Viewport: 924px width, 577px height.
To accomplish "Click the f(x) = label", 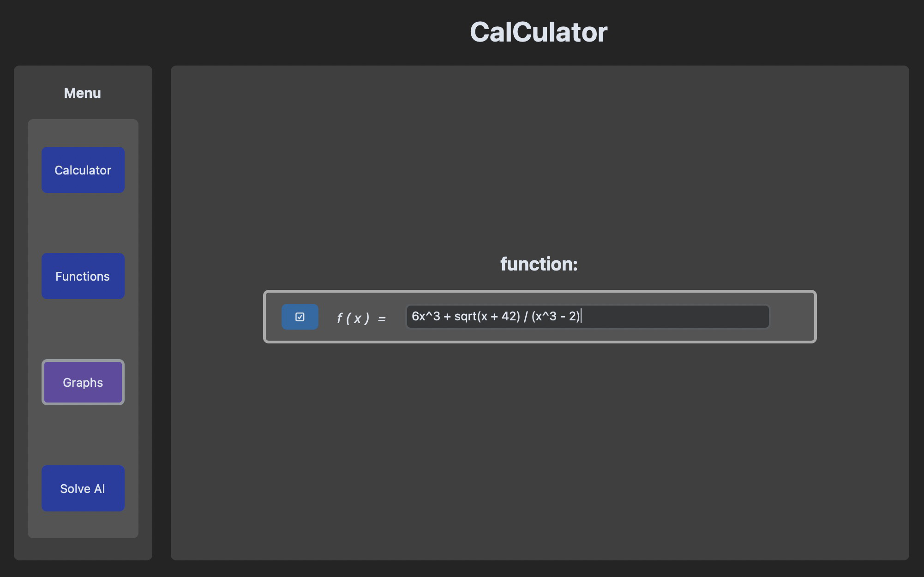I will 361,317.
